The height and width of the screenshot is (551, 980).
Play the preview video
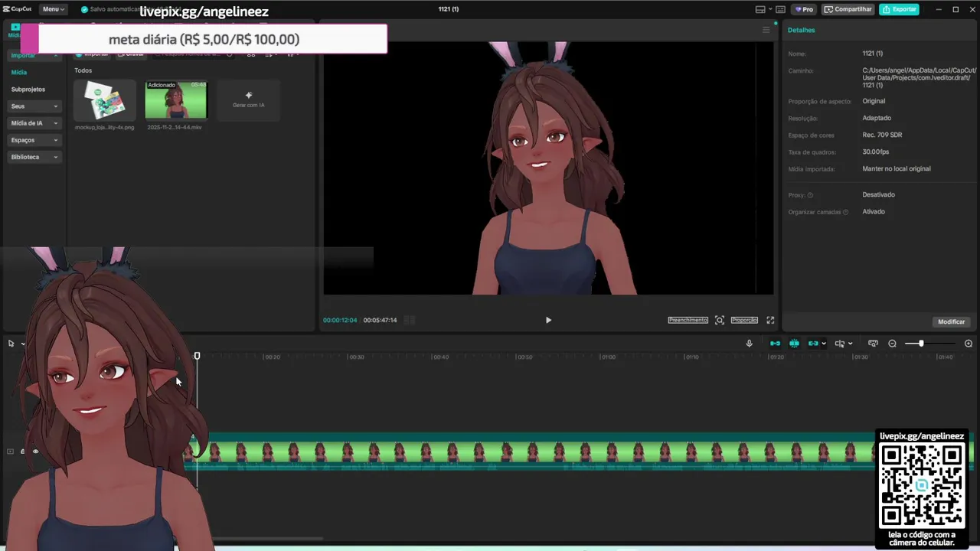point(548,320)
